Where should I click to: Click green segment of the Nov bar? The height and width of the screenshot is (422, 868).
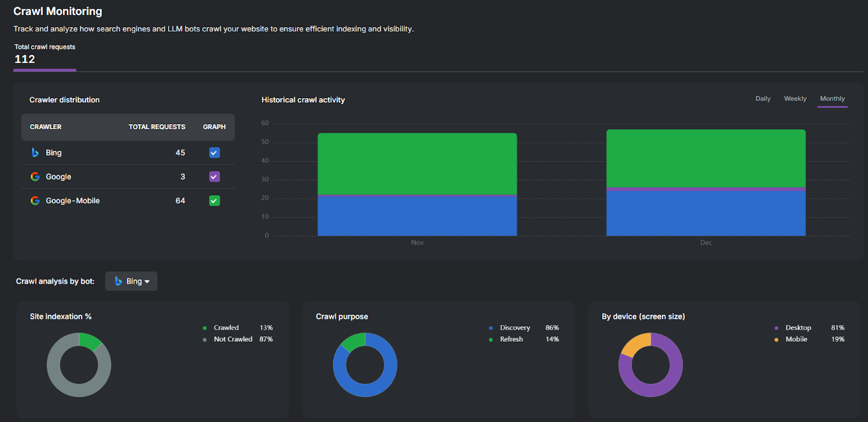[x=417, y=163]
